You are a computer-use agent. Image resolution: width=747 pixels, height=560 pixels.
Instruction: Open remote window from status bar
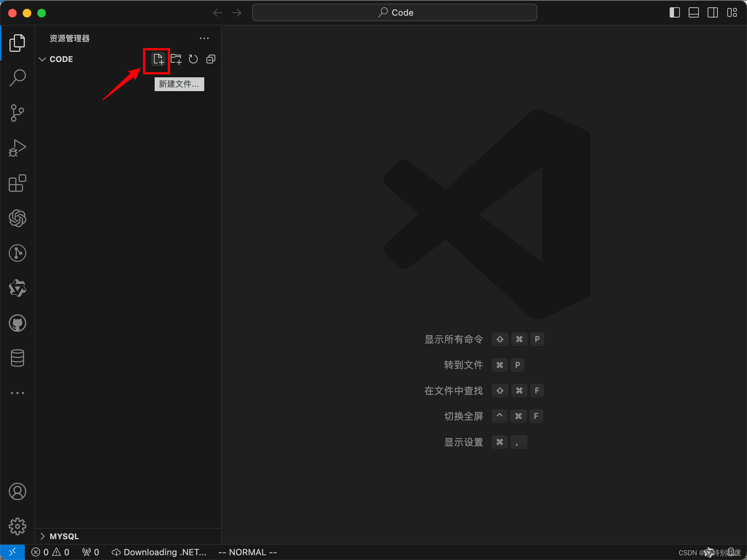point(12,552)
